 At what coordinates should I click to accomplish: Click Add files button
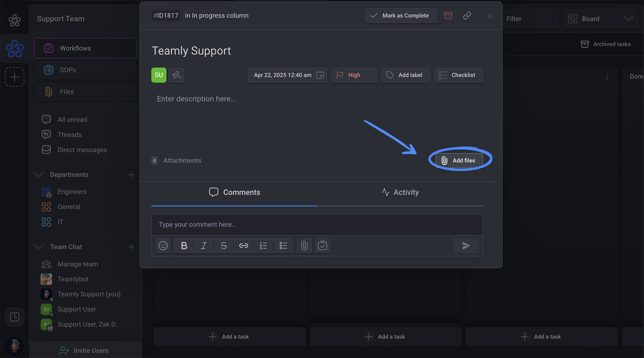tap(459, 160)
